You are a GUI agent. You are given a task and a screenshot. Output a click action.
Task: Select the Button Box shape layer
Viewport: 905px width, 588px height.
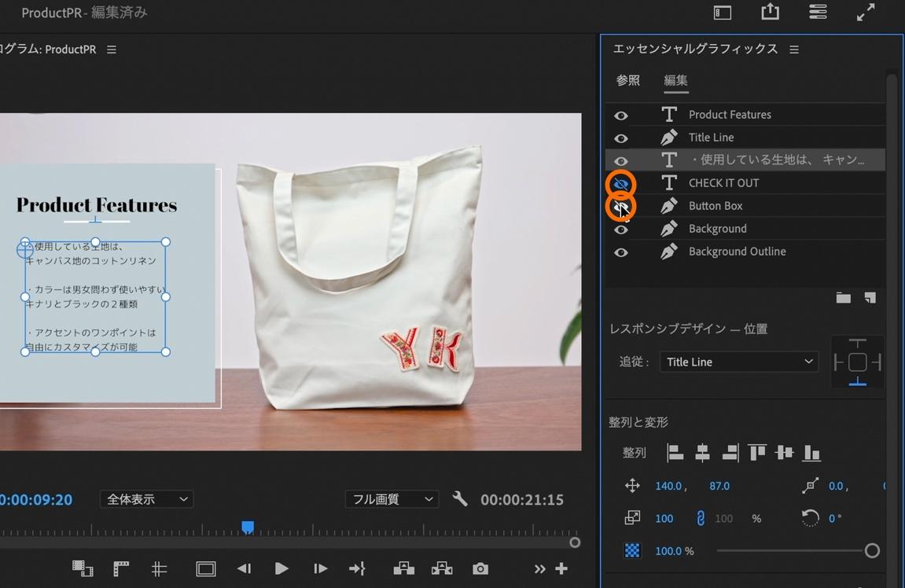coord(716,206)
